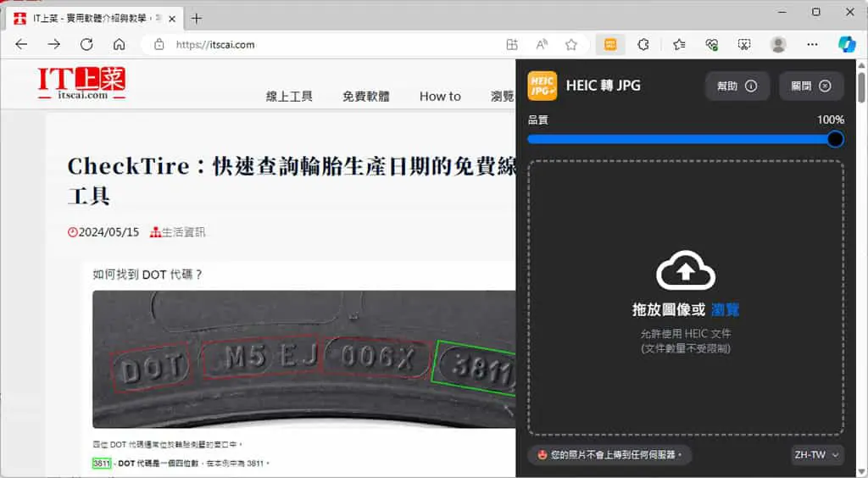The image size is (868, 478).
Task: Open the Settings and more ellipsis menu
Action: 812,44
